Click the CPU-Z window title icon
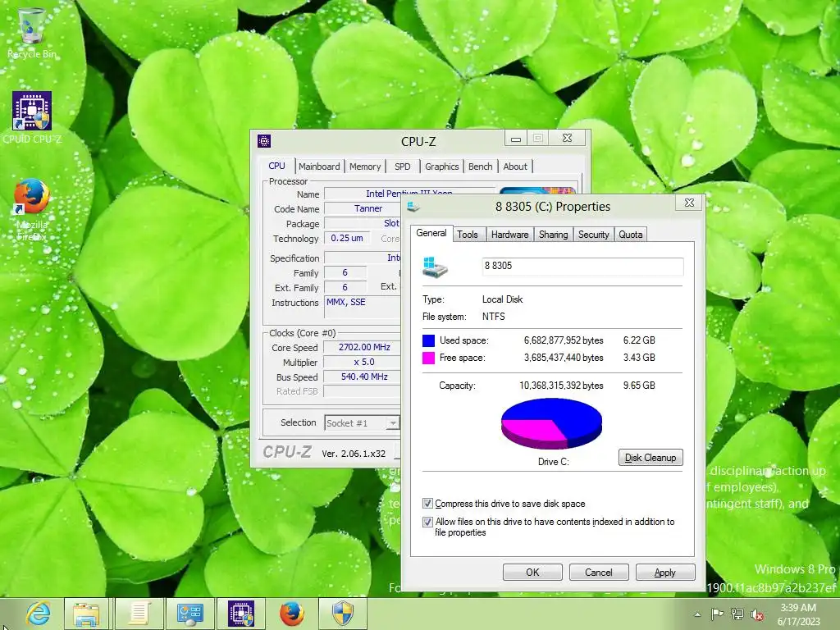This screenshot has width=840, height=630. 263,141
